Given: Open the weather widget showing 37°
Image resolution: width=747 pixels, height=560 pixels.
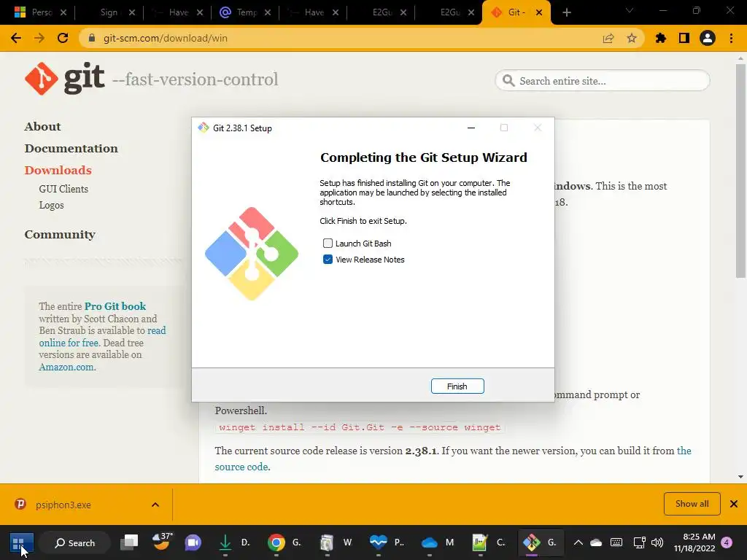Looking at the screenshot, I should click(162, 542).
